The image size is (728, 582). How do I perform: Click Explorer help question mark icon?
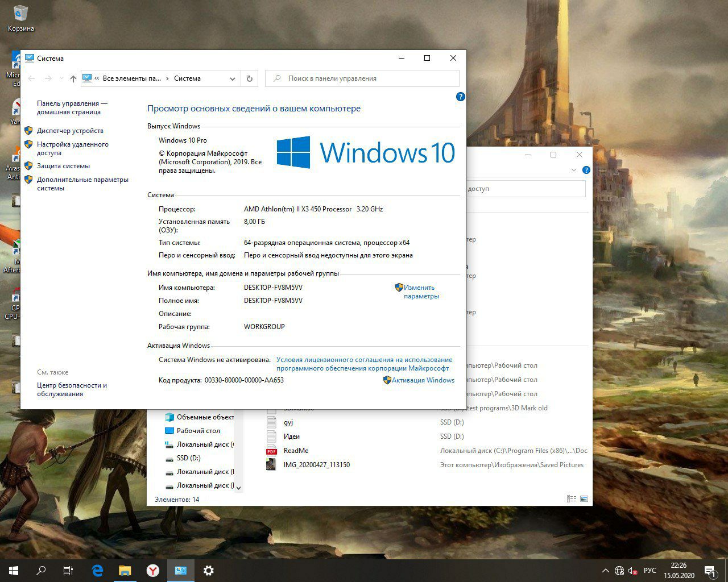point(586,170)
